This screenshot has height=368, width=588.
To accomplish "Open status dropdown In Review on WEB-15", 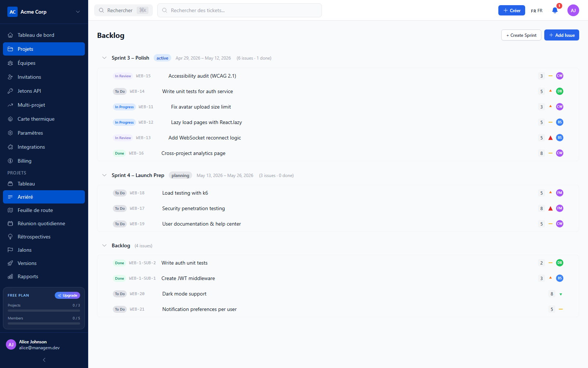I will pos(123,76).
